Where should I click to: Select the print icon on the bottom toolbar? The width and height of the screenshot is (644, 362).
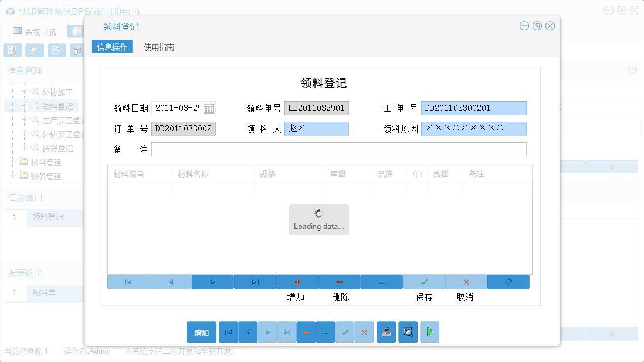[x=386, y=332]
